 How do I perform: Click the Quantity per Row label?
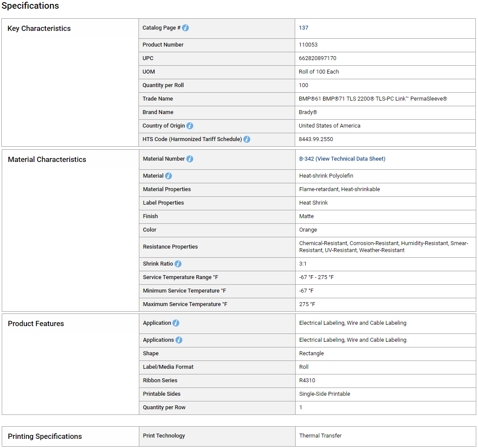click(x=164, y=408)
